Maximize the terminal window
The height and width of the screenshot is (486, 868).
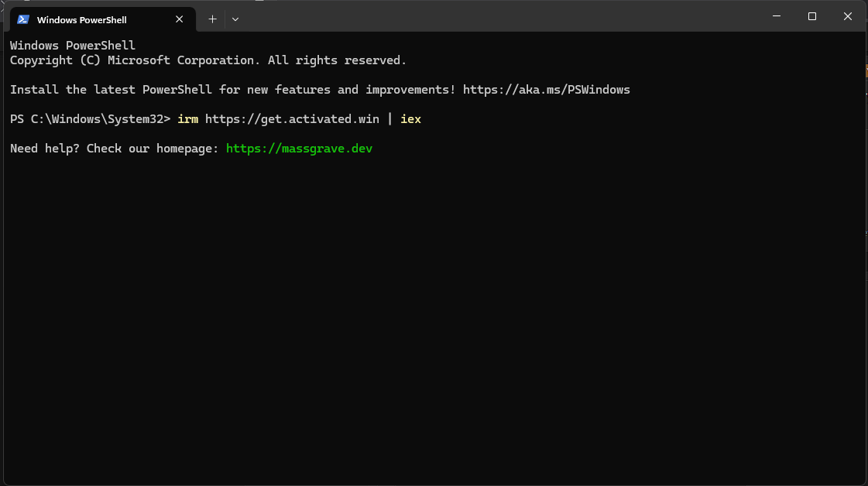(812, 16)
